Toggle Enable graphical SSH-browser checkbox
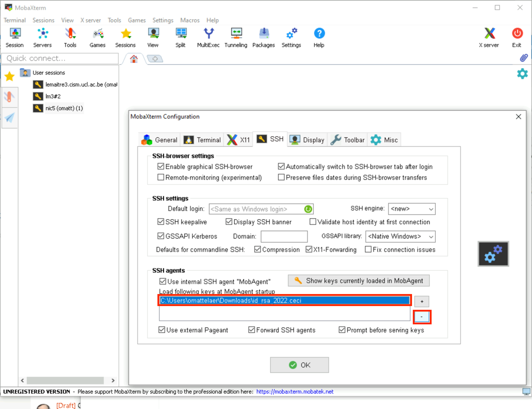532x409 pixels. click(x=161, y=166)
